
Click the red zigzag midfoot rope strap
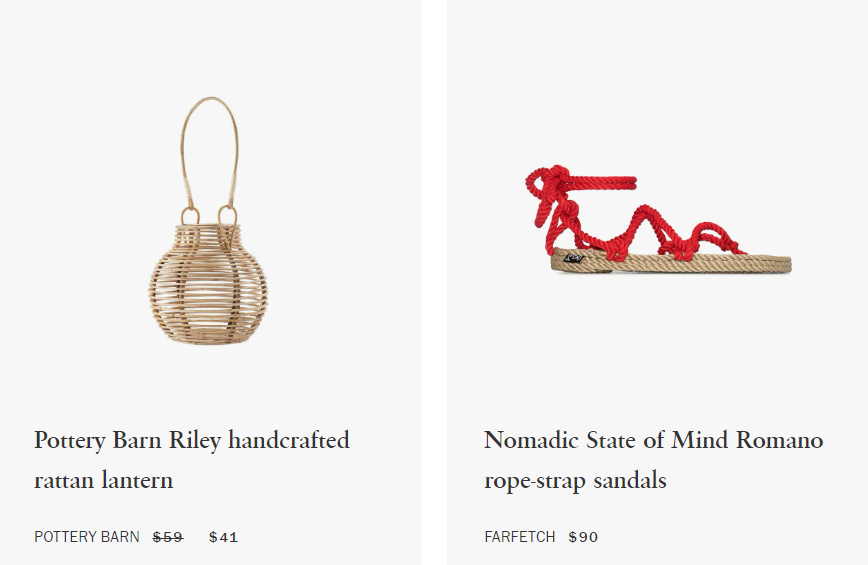pos(637,230)
